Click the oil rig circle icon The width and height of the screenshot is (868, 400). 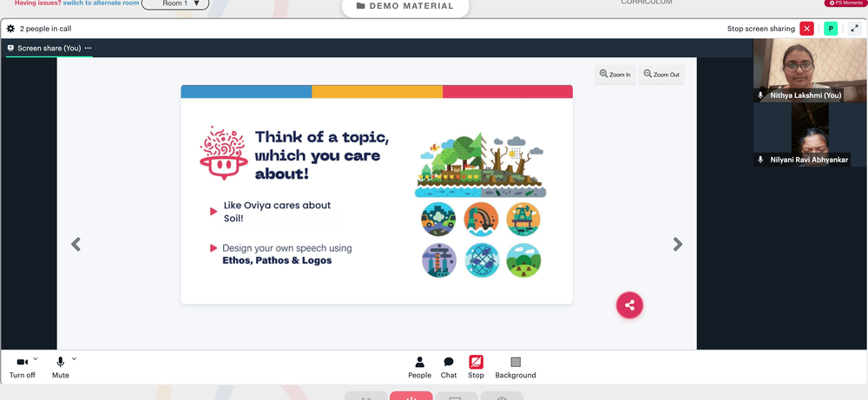[523, 219]
